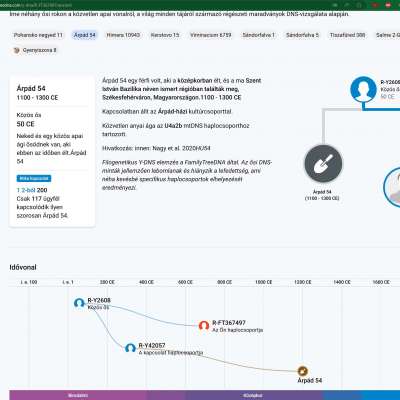
Task: Select the Pohansko negyed 11 chip
Action: pos(38,35)
